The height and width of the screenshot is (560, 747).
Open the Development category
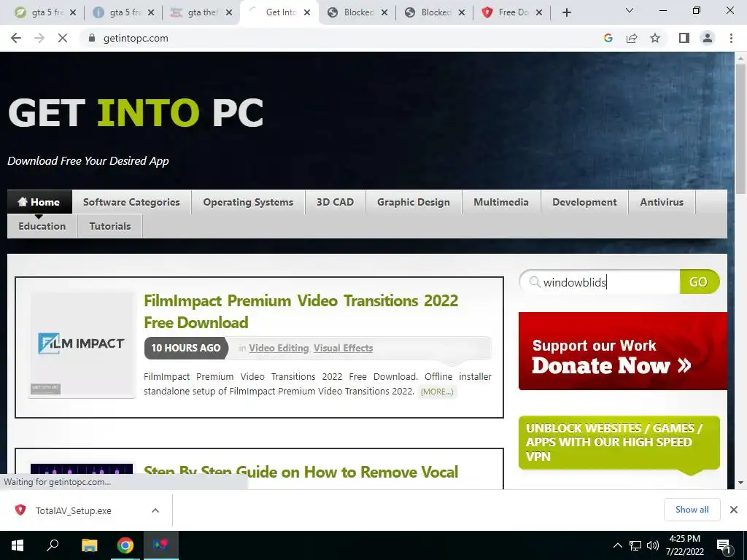point(584,202)
